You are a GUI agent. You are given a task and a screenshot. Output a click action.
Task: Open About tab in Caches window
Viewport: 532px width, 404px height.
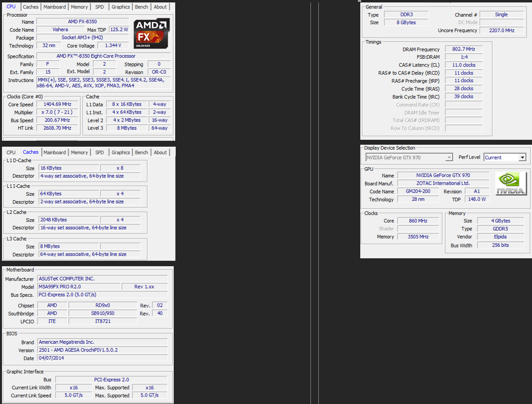(x=160, y=153)
